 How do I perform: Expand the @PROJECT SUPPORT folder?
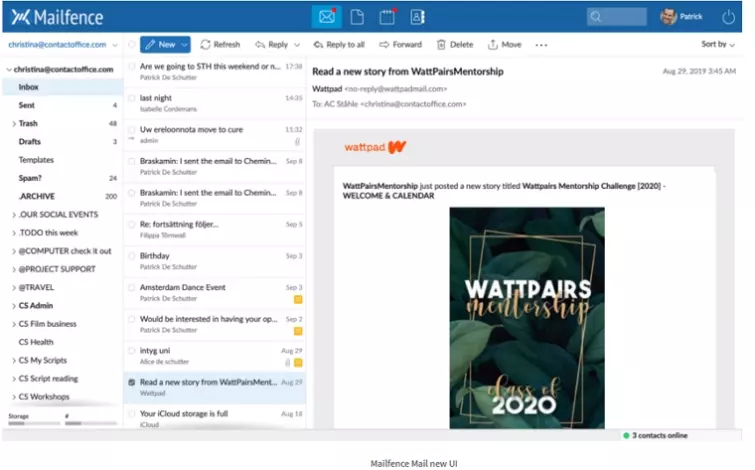click(14, 269)
